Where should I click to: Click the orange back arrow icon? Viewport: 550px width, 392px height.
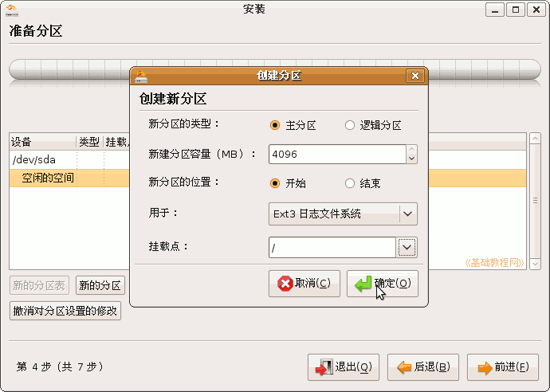[x=404, y=367]
